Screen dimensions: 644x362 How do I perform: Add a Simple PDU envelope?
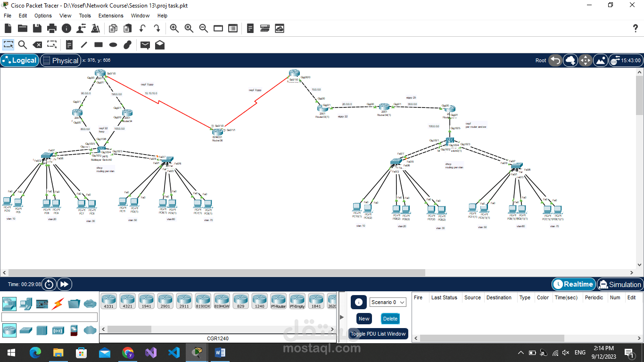click(x=145, y=45)
